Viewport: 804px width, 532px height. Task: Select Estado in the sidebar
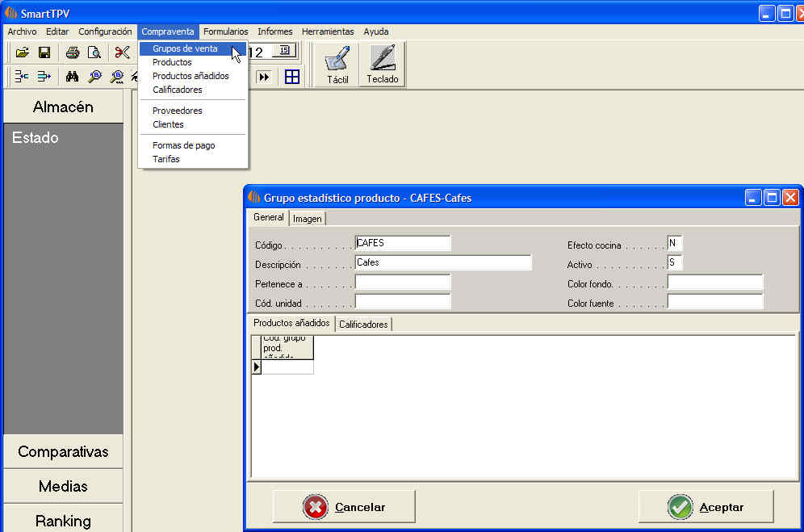36,137
